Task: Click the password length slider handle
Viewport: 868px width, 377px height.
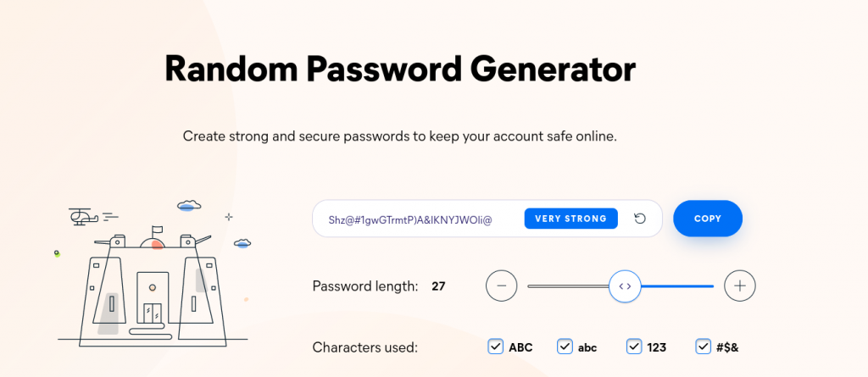Action: point(625,286)
